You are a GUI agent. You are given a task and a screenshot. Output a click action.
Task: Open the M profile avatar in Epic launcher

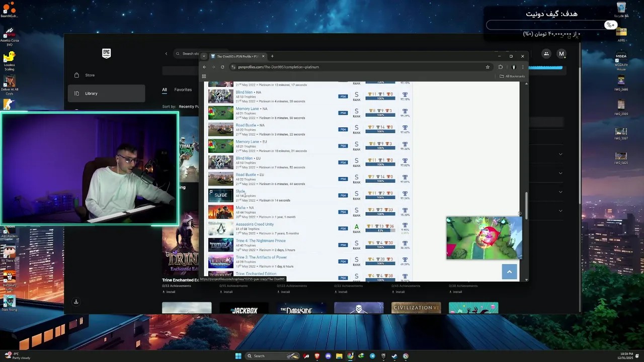pyautogui.click(x=561, y=54)
